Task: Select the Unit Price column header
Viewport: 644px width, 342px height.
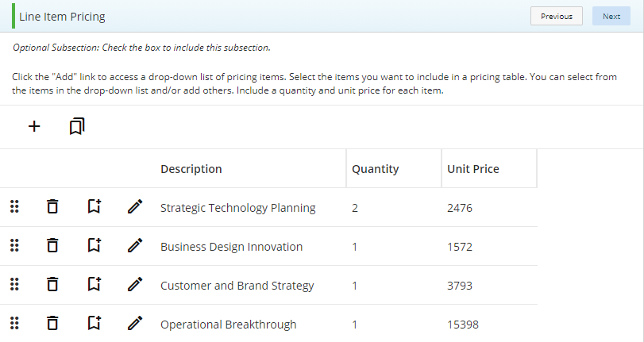Action: click(x=473, y=169)
